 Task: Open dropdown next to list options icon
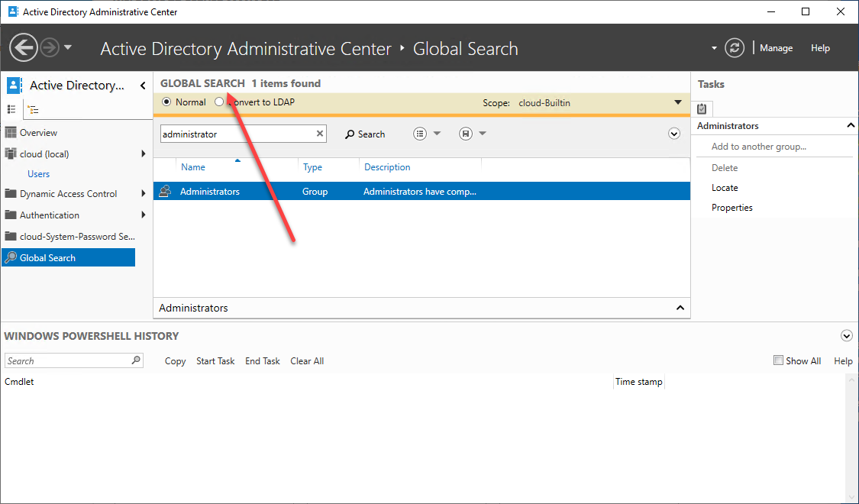pyautogui.click(x=437, y=134)
